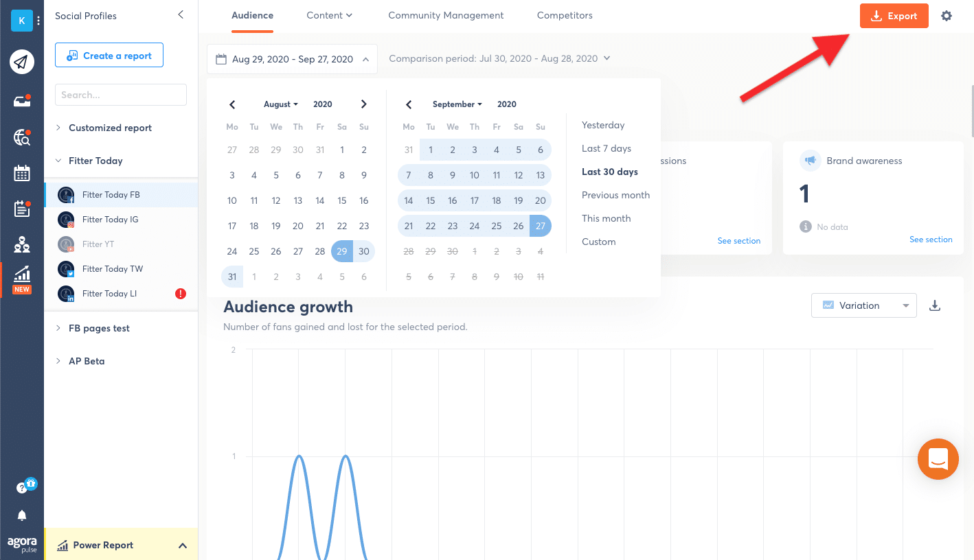Open the Variation chart type dropdown
The image size is (974, 560).
point(863,305)
